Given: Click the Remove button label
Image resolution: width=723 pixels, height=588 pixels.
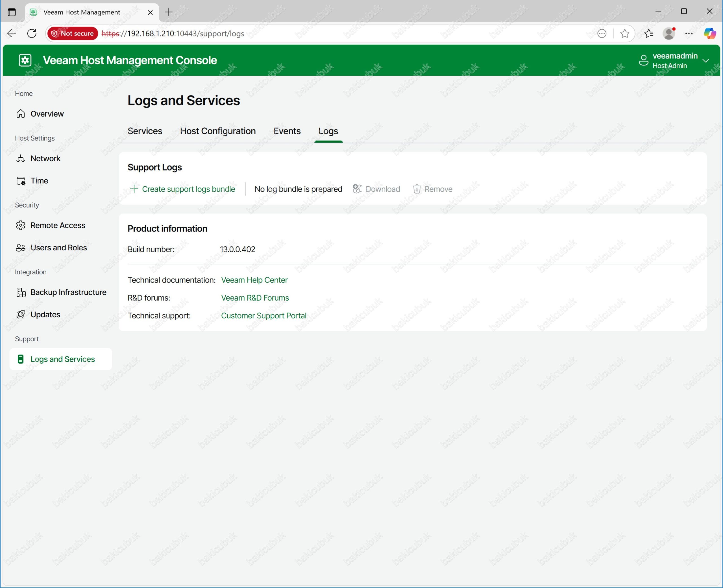Looking at the screenshot, I should tap(438, 189).
